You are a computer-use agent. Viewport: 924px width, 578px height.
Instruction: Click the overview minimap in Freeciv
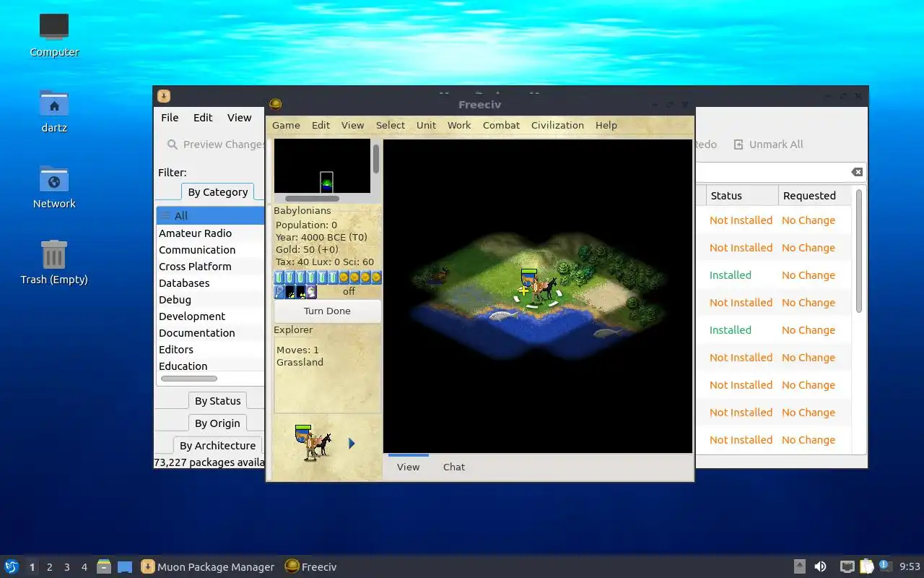pos(322,166)
